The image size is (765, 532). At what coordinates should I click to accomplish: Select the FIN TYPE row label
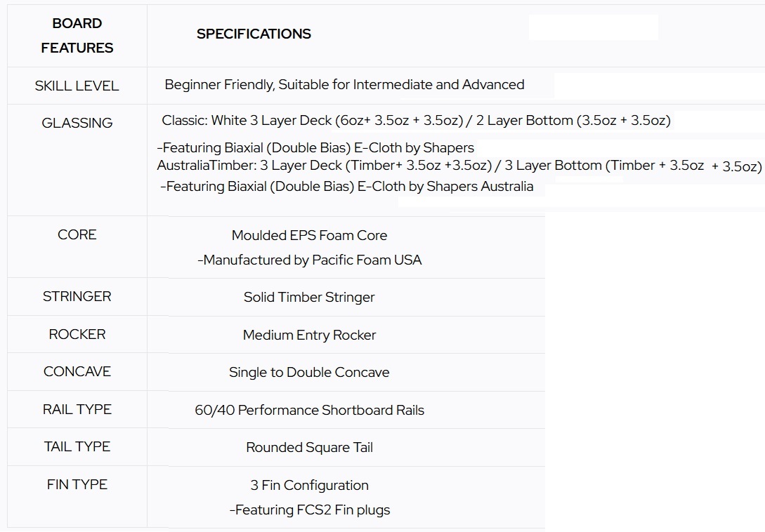(x=77, y=484)
